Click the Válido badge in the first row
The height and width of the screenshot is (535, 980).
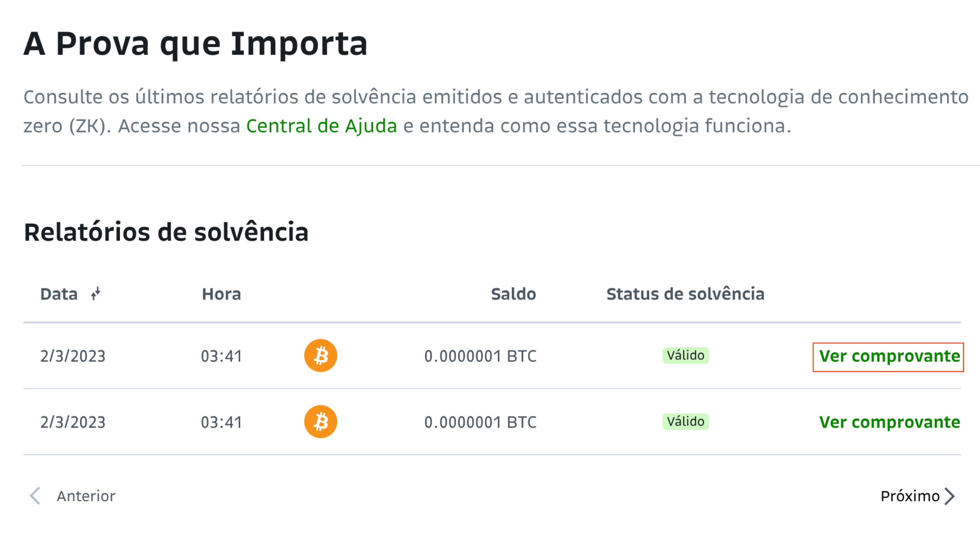click(686, 355)
